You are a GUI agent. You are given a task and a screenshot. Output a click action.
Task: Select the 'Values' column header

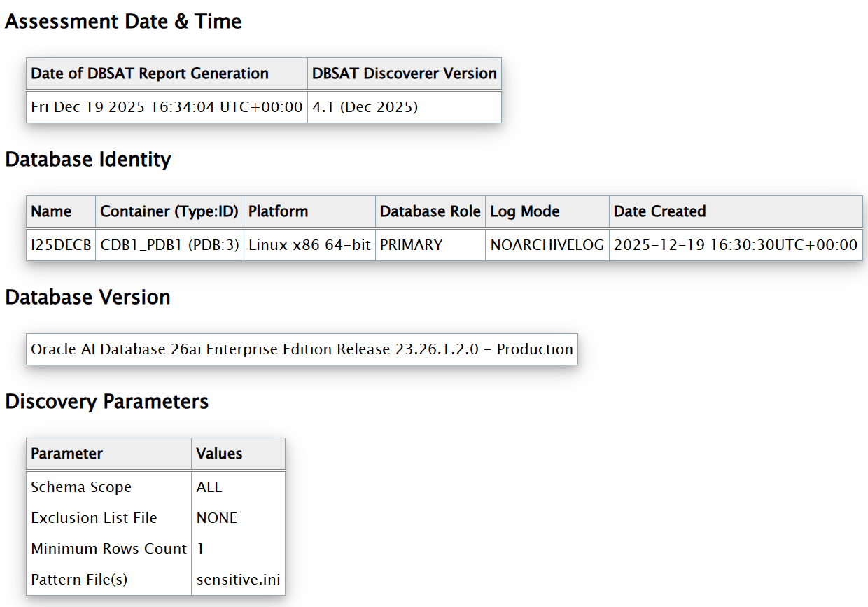coord(238,454)
